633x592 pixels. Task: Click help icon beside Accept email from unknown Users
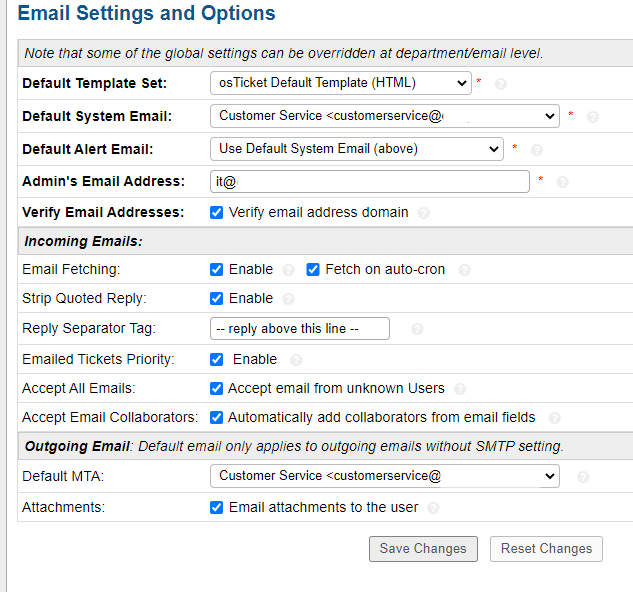[461, 389]
